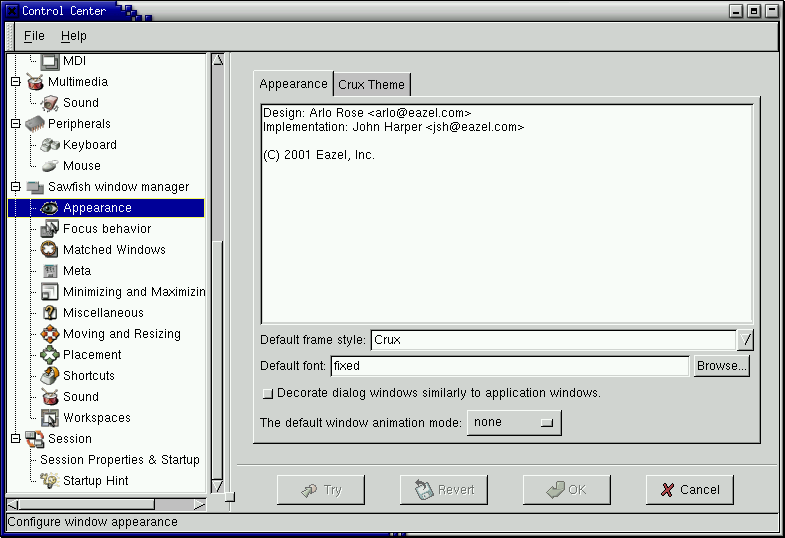Click the Cancel button
Image resolution: width=785 pixels, height=538 pixels.
point(689,490)
